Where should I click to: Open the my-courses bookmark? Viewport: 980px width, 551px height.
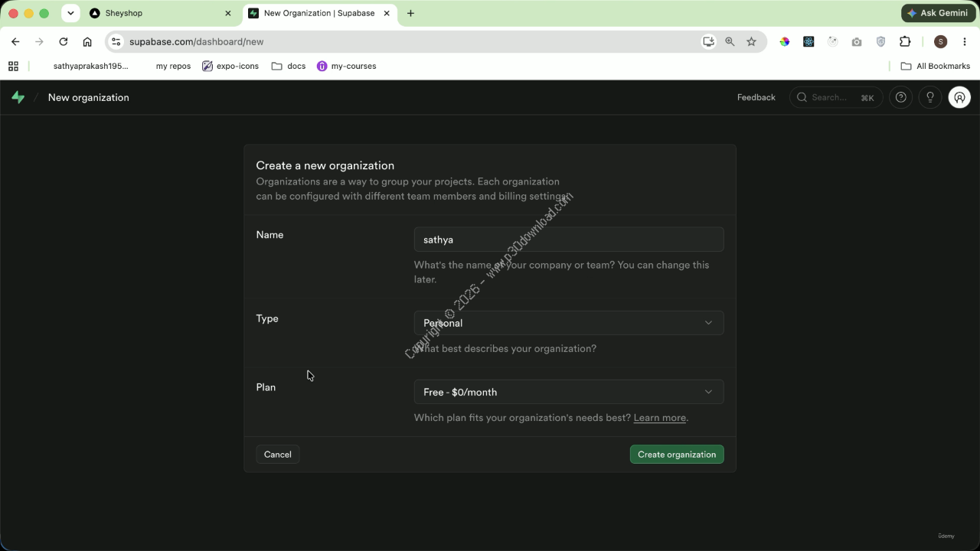point(347,67)
